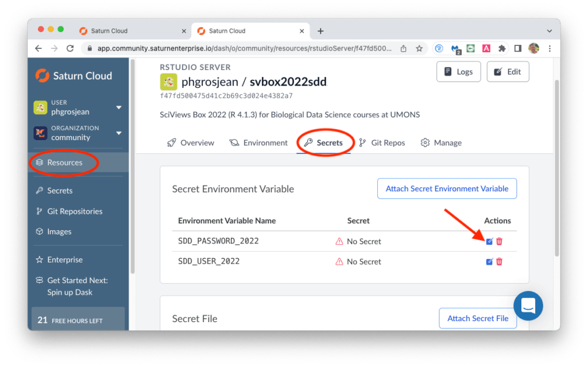This screenshot has height=367, width=588.
Task: Switch to the Environment tab
Action: click(x=258, y=143)
